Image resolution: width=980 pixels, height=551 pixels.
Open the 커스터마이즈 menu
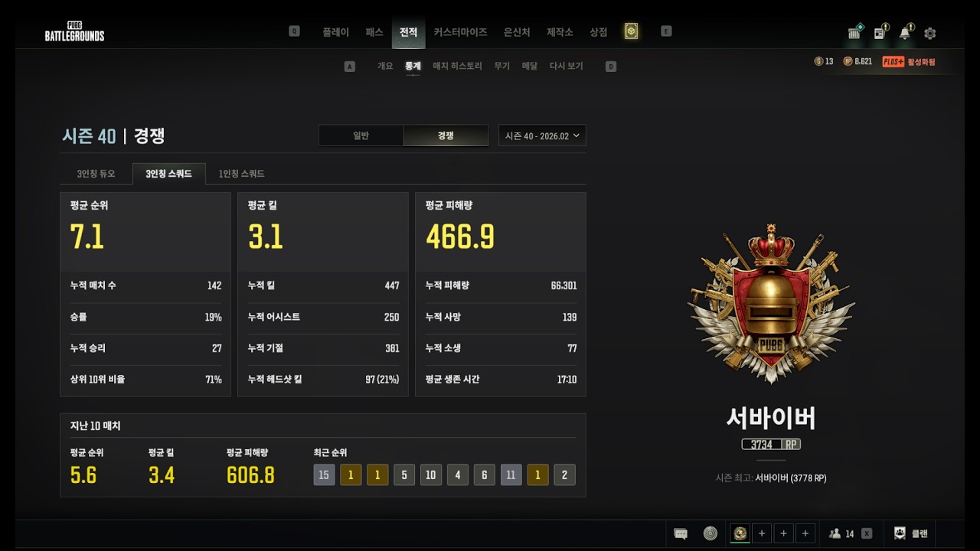point(460,32)
